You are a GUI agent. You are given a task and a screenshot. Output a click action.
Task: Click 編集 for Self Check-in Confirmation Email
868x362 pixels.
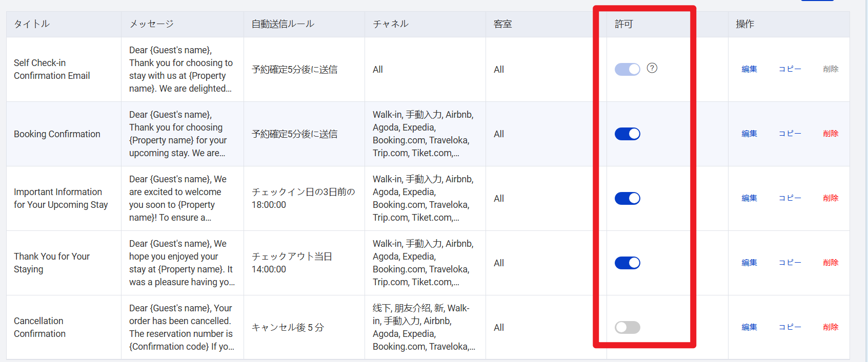coord(749,69)
